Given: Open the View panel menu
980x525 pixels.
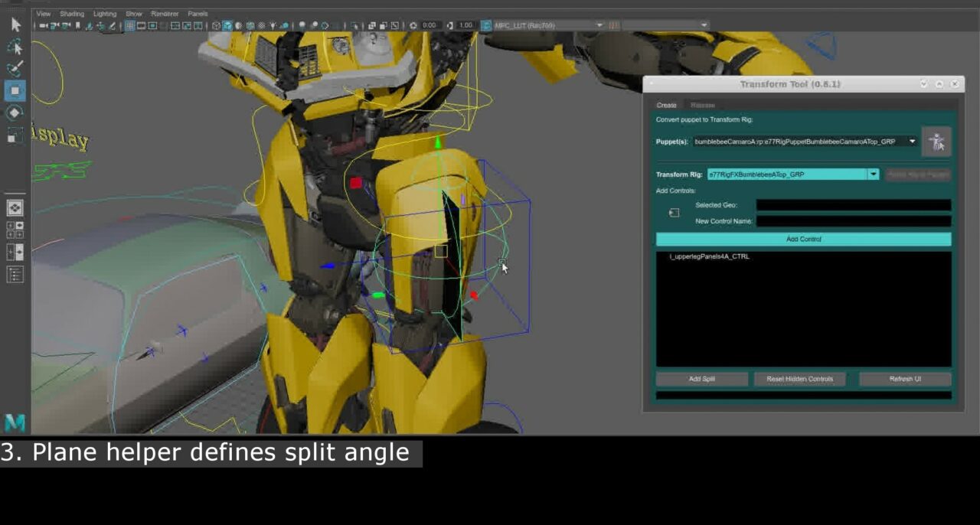Looking at the screenshot, I should pyautogui.click(x=44, y=14).
